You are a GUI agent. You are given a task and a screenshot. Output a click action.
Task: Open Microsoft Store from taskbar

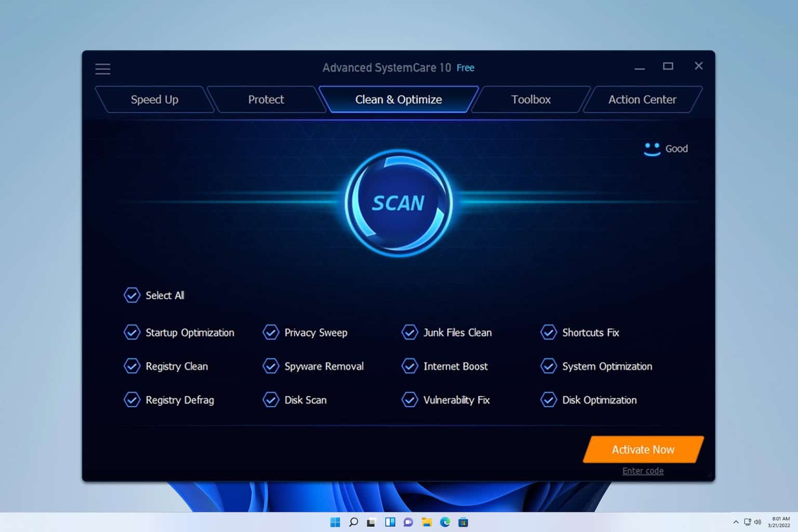(463, 522)
